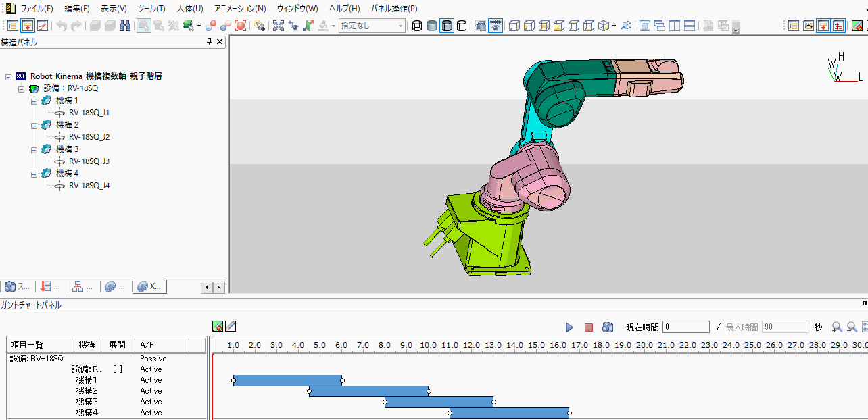Open the アニメーション(N) menu
Image resolution: width=868 pixels, height=420 pixels.
coord(239,9)
